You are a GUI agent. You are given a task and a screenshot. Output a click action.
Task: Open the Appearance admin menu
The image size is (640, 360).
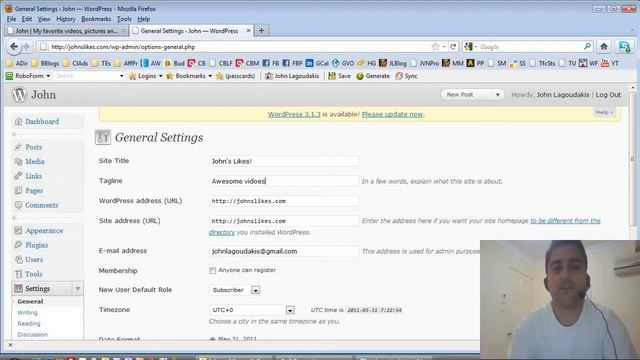[44, 231]
